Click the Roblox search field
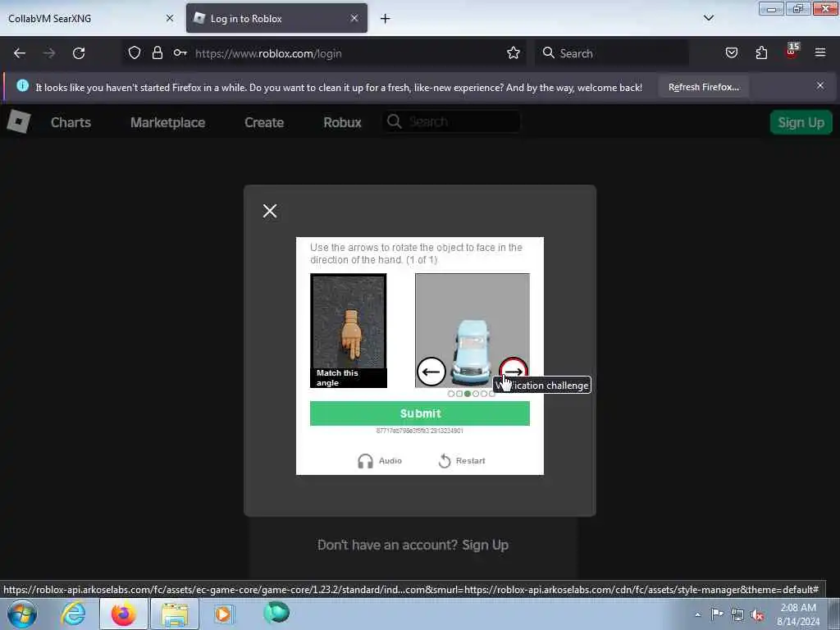 pos(451,121)
